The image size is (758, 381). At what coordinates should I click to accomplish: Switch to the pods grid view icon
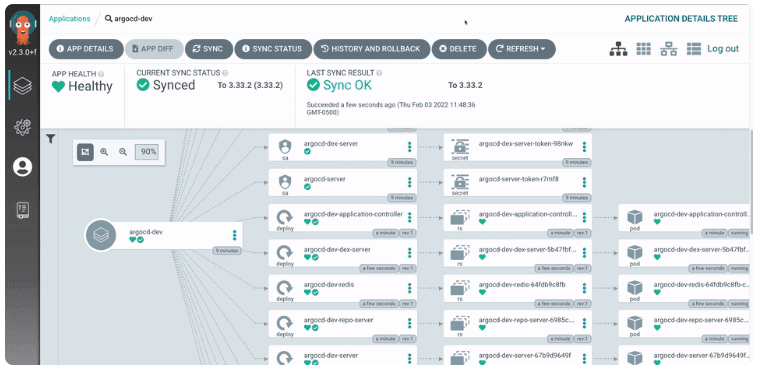tap(643, 49)
